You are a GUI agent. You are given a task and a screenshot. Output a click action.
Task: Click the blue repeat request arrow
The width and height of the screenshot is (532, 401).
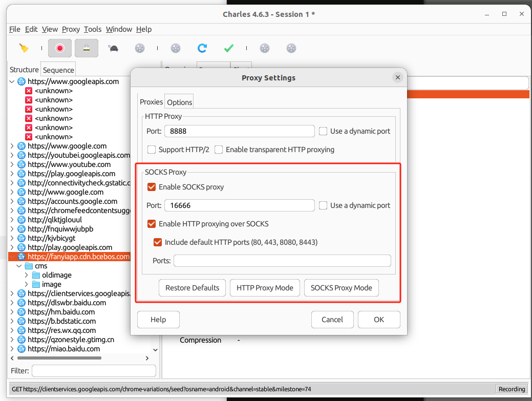tap(202, 48)
